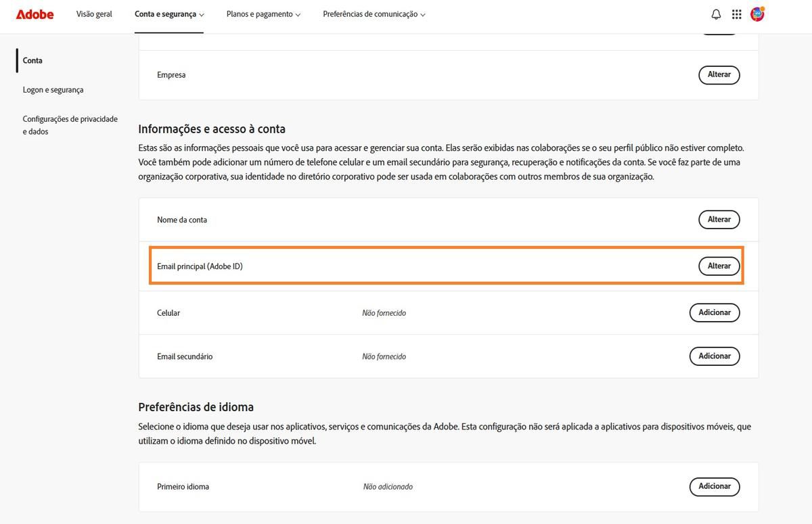Select the 'Email secundário' row
Viewport: 812px width, 524px height.
184,356
